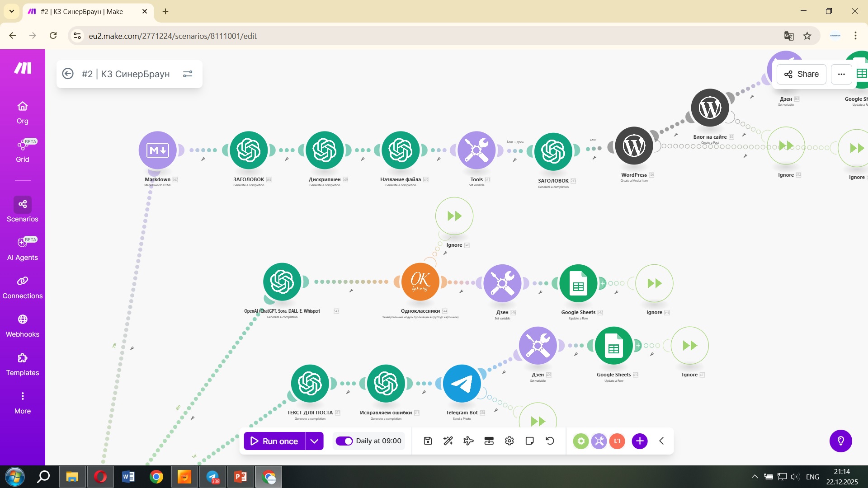Select the Блог на сайте WordPress module
This screenshot has width=868, height=488.
tap(710, 108)
